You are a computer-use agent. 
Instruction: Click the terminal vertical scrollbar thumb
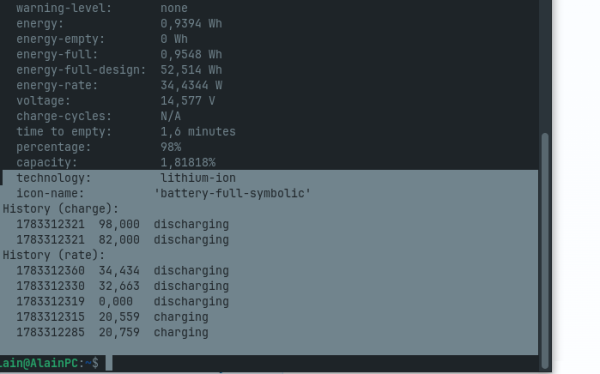point(545,251)
